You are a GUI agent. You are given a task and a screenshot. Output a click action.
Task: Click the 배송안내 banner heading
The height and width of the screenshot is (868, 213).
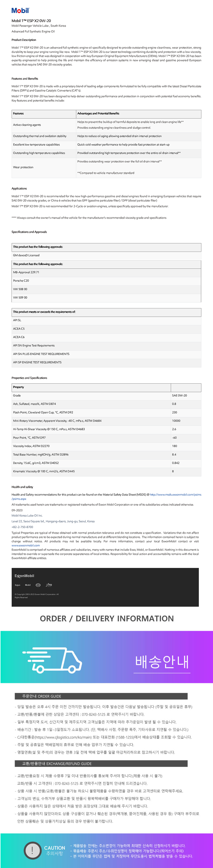click(x=162, y=662)
